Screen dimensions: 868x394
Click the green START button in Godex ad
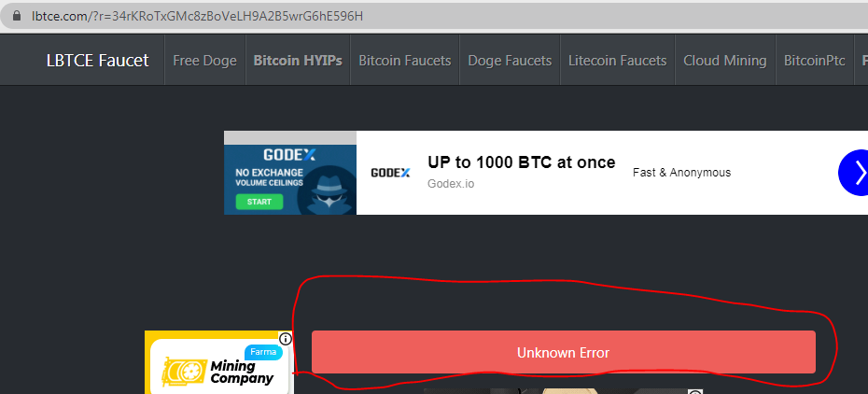[x=259, y=202]
